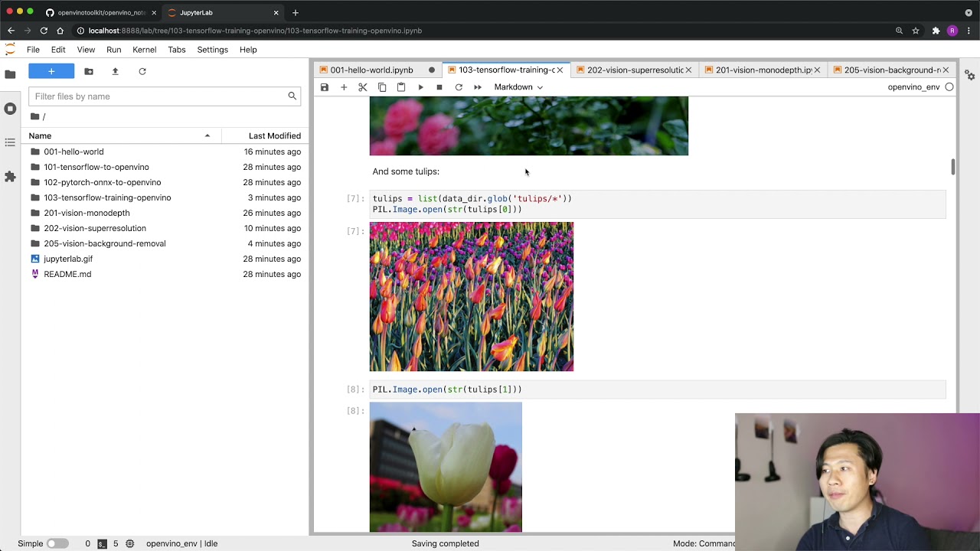980x551 pixels.
Task: Save the notebook with the disk icon
Action: click(325, 87)
